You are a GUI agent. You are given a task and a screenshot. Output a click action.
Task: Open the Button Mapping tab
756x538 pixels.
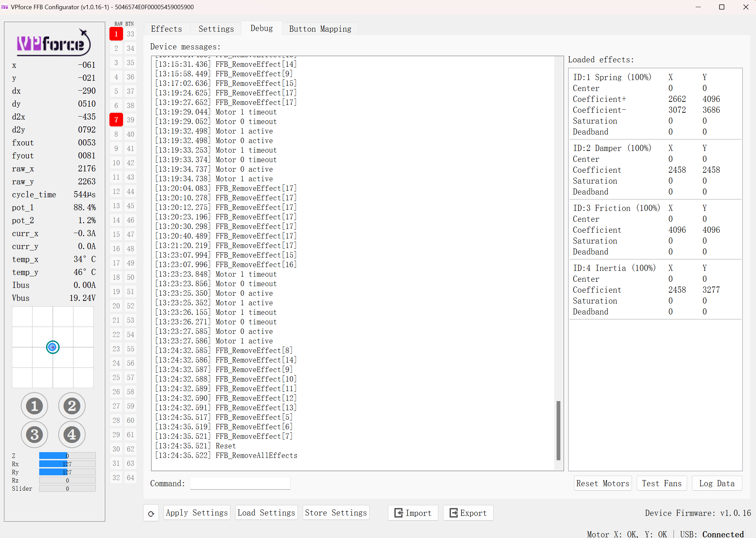320,29
